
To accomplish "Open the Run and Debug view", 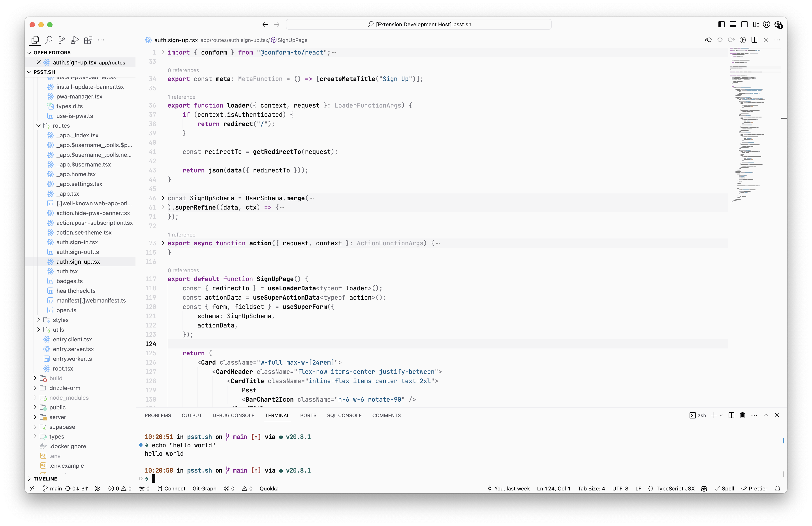I will coord(75,40).
